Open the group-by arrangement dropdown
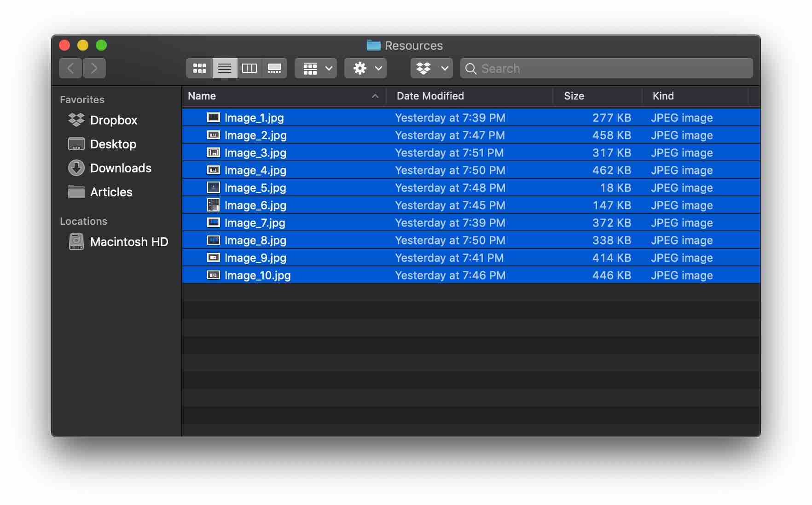This screenshot has width=812, height=505. [316, 68]
